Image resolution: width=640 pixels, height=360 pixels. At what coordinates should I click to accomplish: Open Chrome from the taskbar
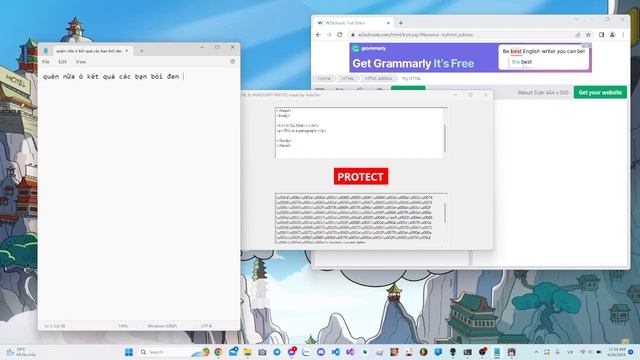pos(218,352)
